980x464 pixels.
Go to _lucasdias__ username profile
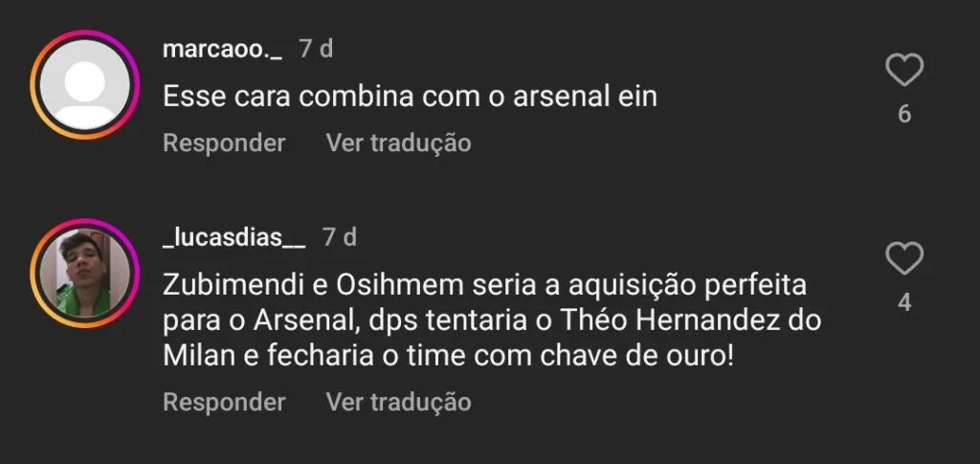(x=234, y=237)
